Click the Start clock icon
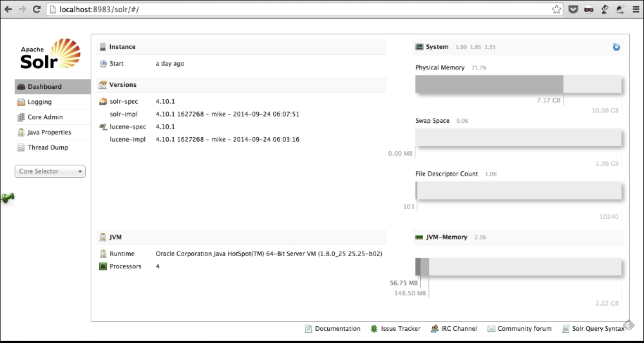 103,64
